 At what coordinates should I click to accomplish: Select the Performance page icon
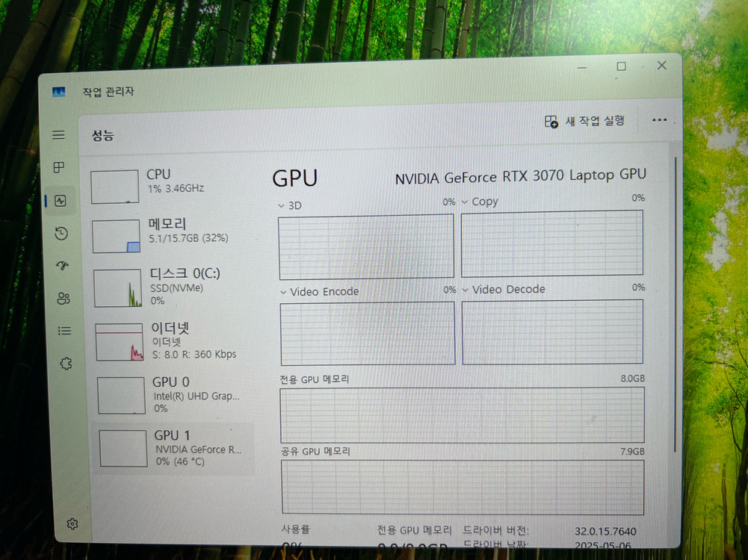[x=59, y=200]
